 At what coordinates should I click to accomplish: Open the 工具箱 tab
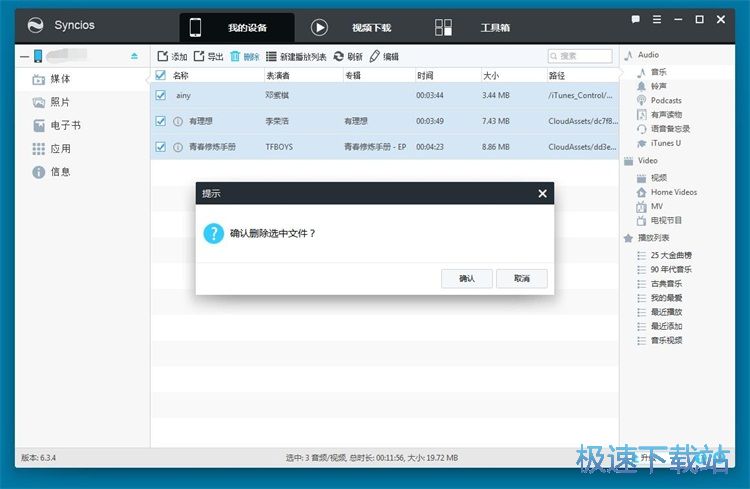click(x=472, y=28)
